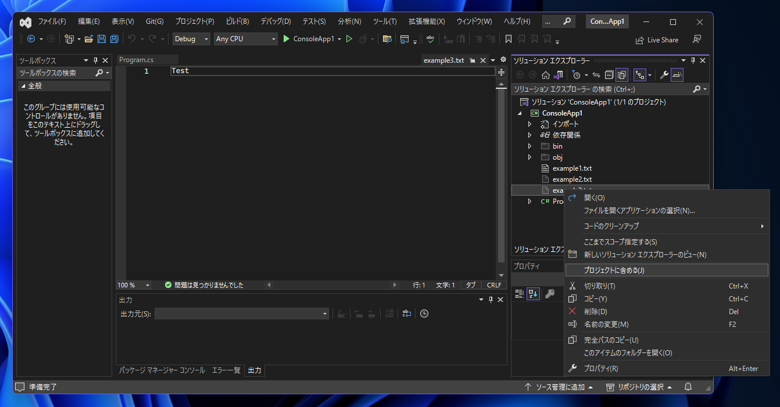Switch views icon in Solution Explorer toolbar
780x407 pixels.
559,75
